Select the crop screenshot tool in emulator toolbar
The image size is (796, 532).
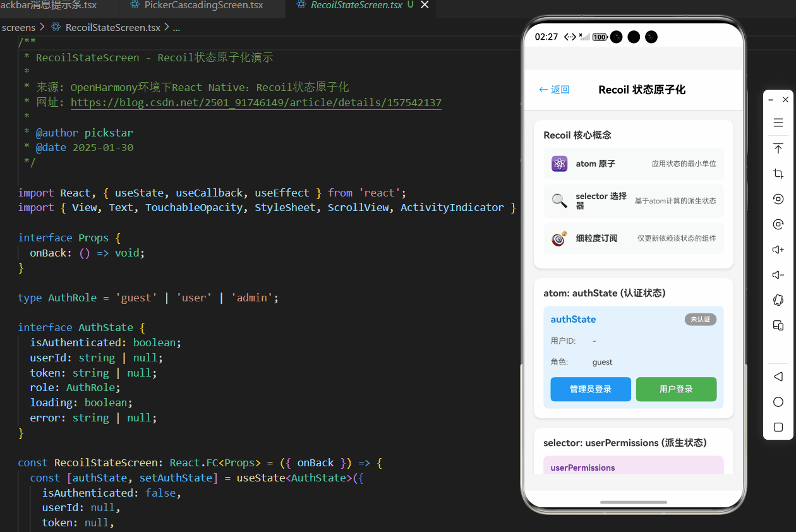(x=778, y=174)
